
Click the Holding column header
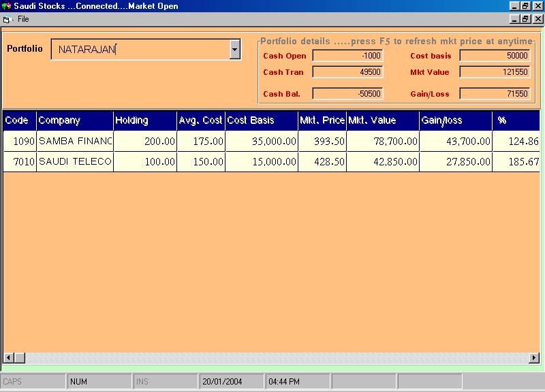(144, 120)
